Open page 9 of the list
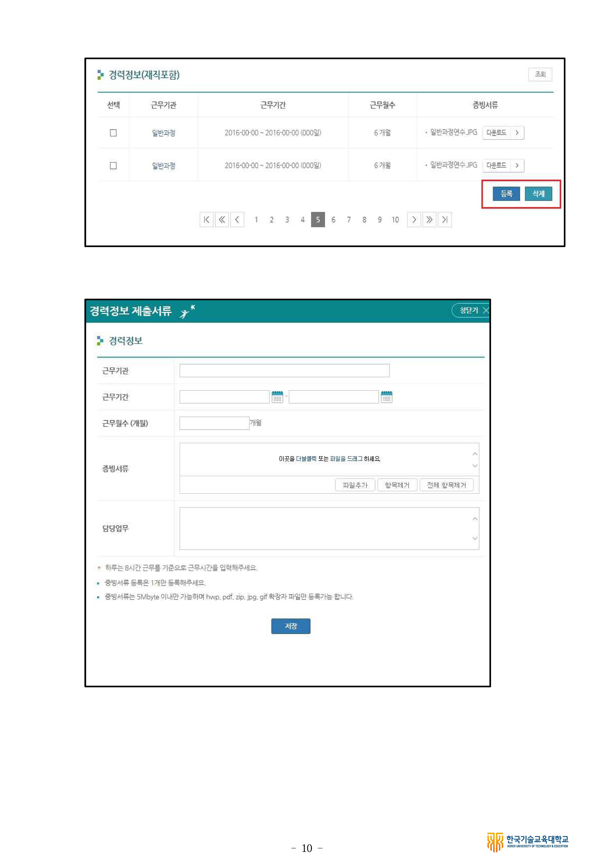Viewport: 614px width, 868px height. [380, 220]
